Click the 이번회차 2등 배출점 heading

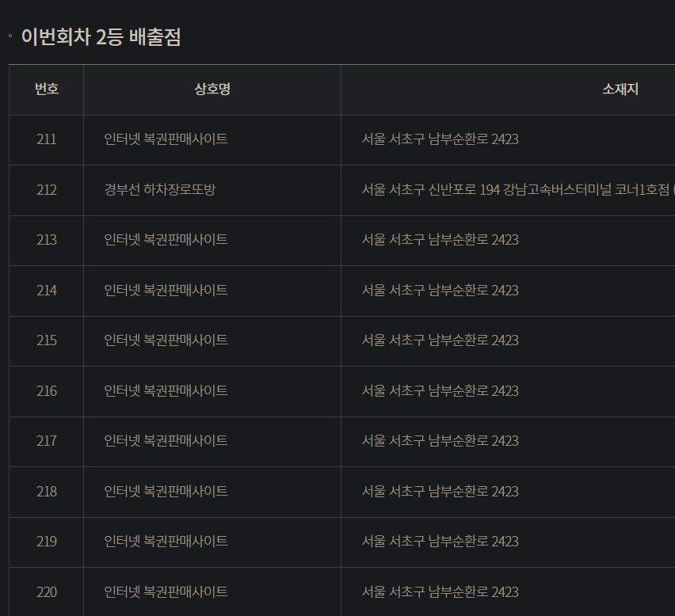(x=101, y=36)
